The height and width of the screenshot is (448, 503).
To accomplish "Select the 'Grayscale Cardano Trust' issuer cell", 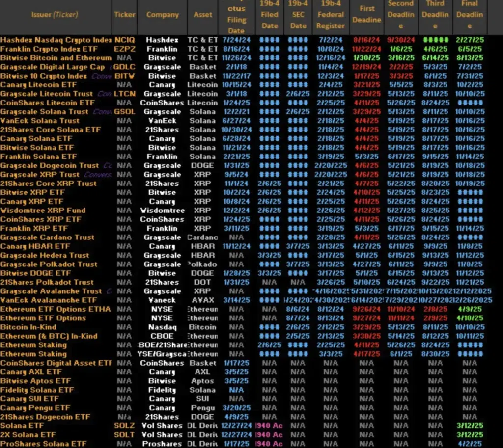I will click(x=48, y=237).
